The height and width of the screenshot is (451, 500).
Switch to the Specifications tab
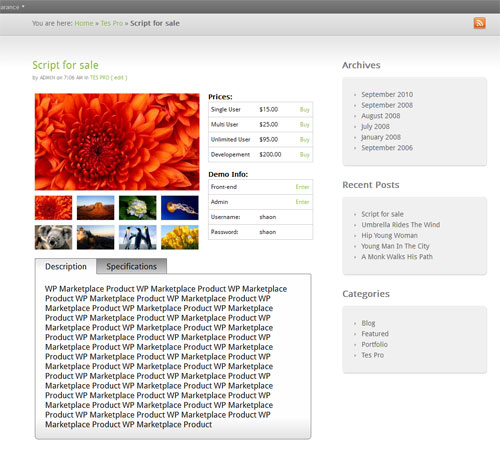pos(131,266)
